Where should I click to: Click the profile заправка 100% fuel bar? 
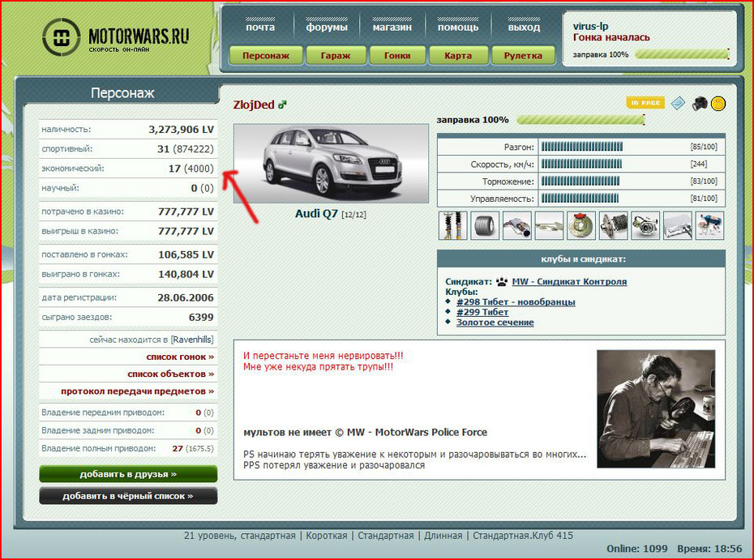tap(580, 120)
